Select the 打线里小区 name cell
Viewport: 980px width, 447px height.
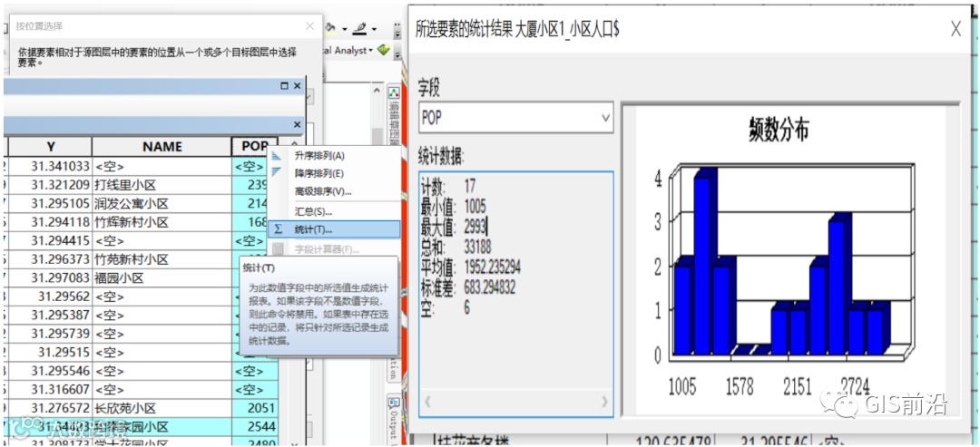pyautogui.click(x=162, y=185)
